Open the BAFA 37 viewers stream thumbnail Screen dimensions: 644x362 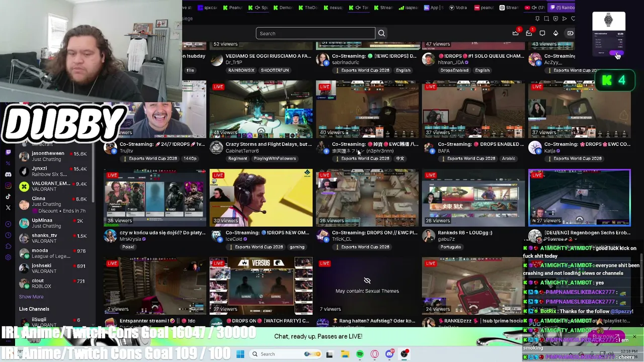(x=473, y=110)
